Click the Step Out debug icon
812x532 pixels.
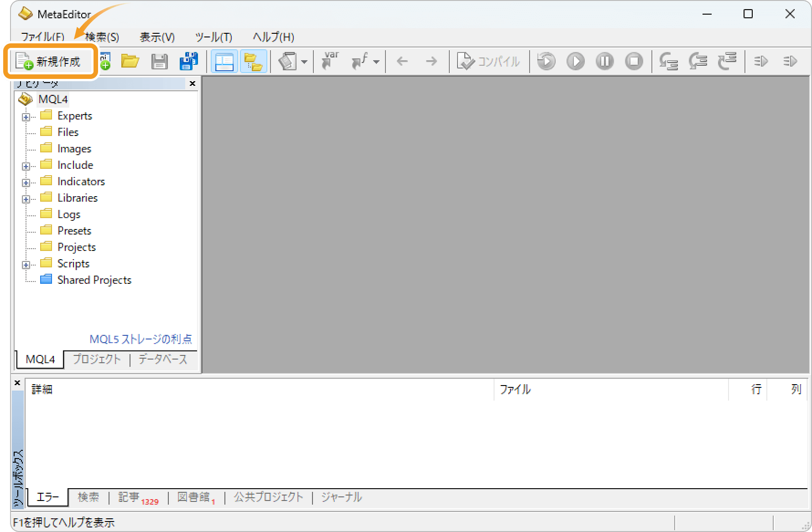727,61
